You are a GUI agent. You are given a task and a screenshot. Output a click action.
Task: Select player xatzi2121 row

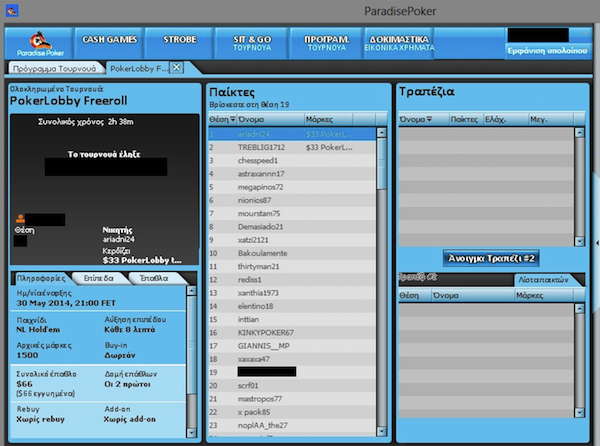pos(292,240)
